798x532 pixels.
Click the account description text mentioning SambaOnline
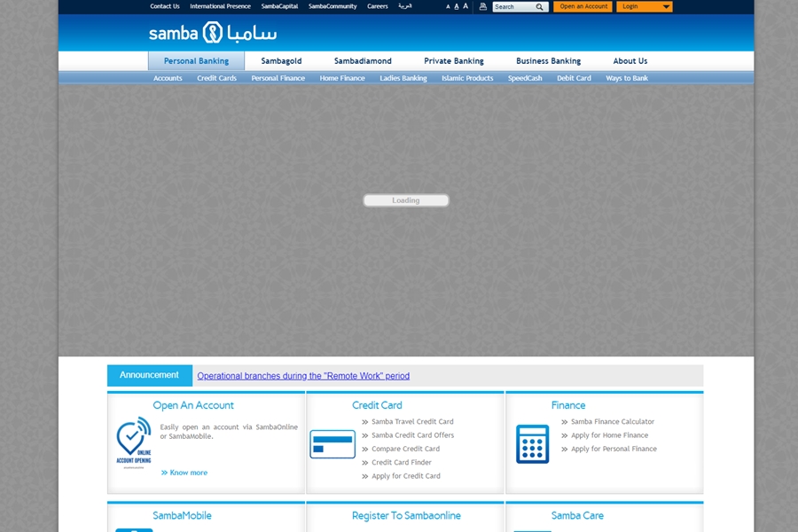pyautogui.click(x=229, y=432)
